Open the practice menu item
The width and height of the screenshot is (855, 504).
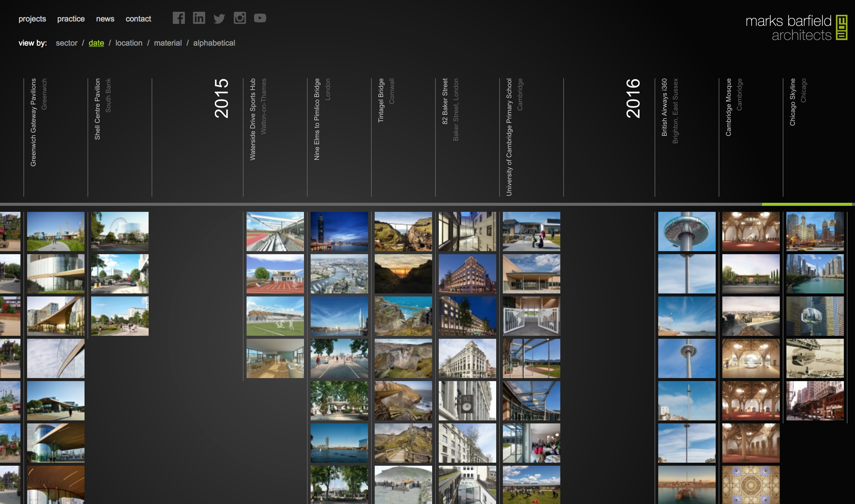(71, 19)
